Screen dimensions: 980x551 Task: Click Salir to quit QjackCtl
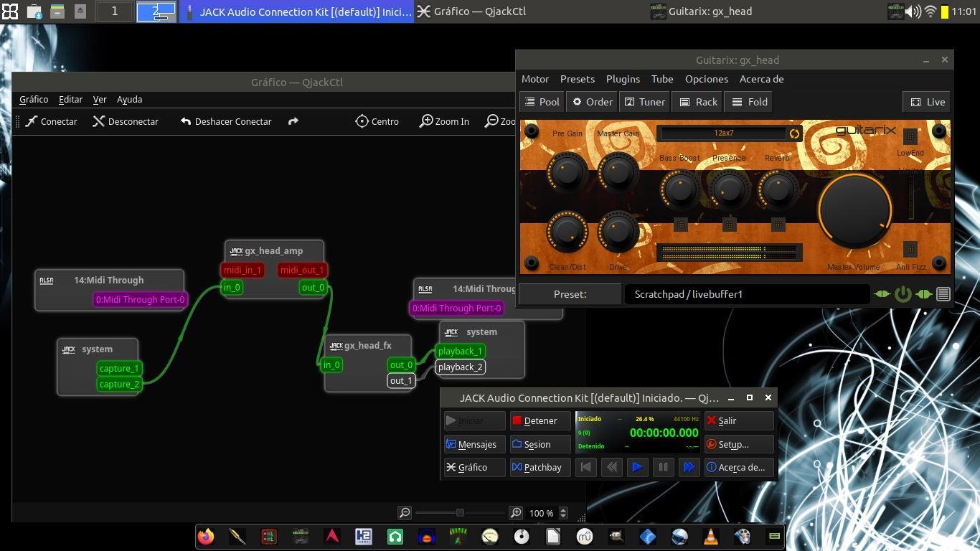[x=739, y=420]
